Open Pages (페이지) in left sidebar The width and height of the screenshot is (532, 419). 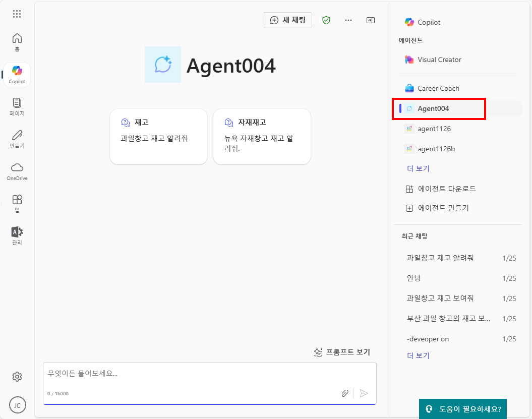[17, 107]
